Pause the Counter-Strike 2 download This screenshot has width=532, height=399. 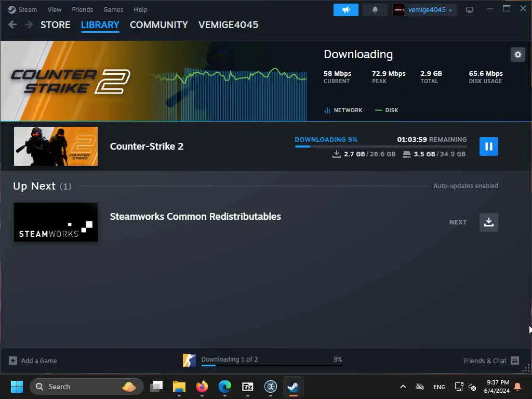point(488,147)
